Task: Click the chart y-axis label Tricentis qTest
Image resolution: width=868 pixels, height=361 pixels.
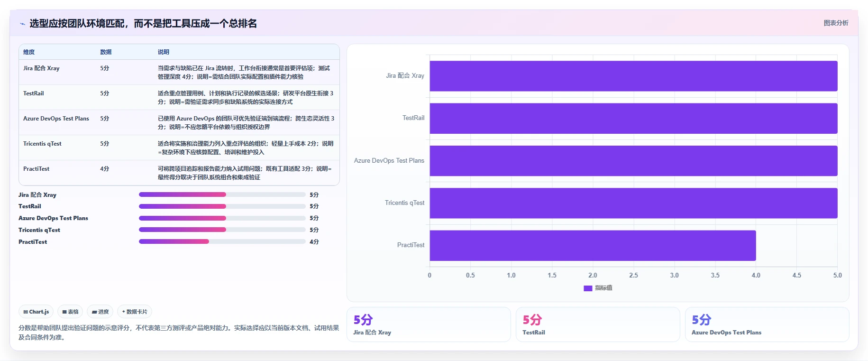Action: [x=404, y=203]
